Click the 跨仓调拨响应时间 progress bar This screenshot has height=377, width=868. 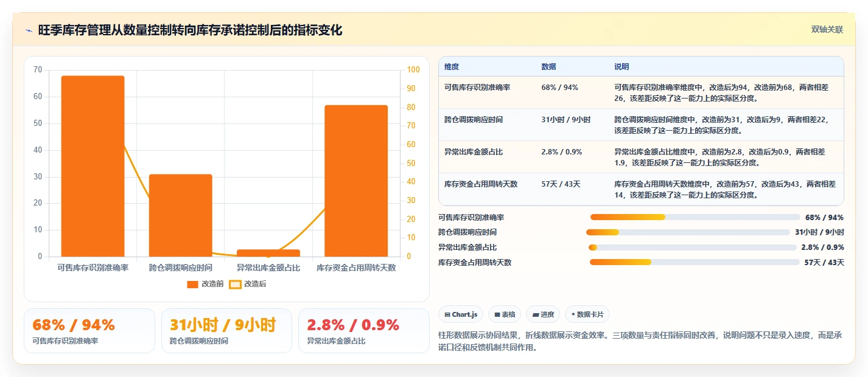point(688,232)
